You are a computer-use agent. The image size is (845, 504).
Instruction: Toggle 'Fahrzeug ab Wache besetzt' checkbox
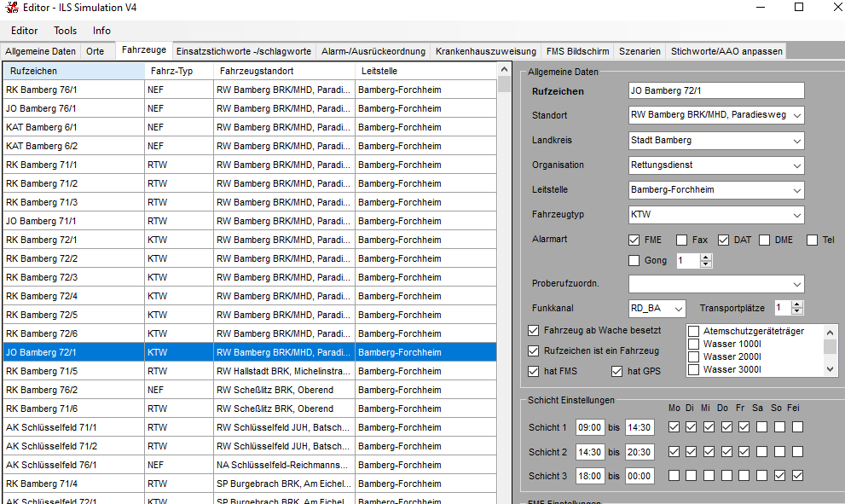pyautogui.click(x=534, y=330)
